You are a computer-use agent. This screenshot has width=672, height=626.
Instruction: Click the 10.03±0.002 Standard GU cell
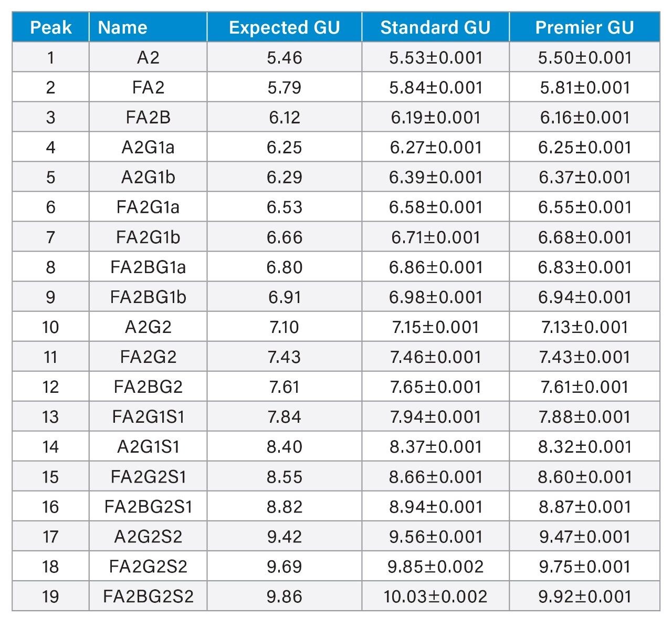point(435,596)
